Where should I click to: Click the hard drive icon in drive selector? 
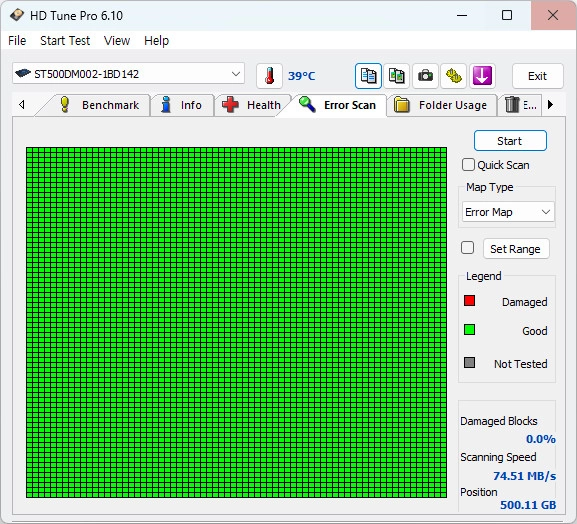tap(23, 73)
